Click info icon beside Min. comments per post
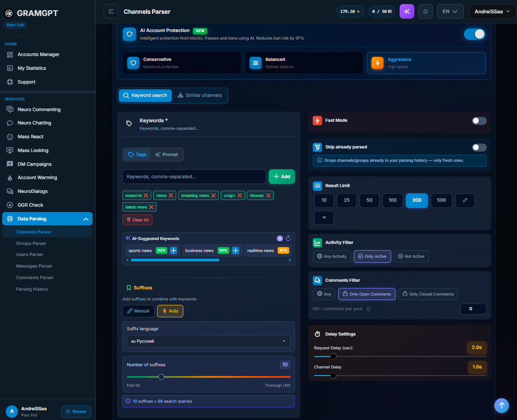Image resolution: width=517 pixels, height=420 pixels. 369,309
